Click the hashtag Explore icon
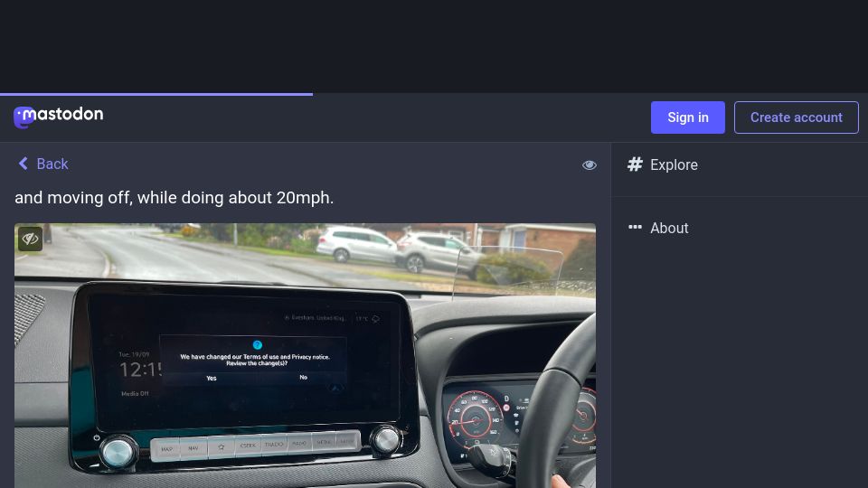 [x=635, y=164]
